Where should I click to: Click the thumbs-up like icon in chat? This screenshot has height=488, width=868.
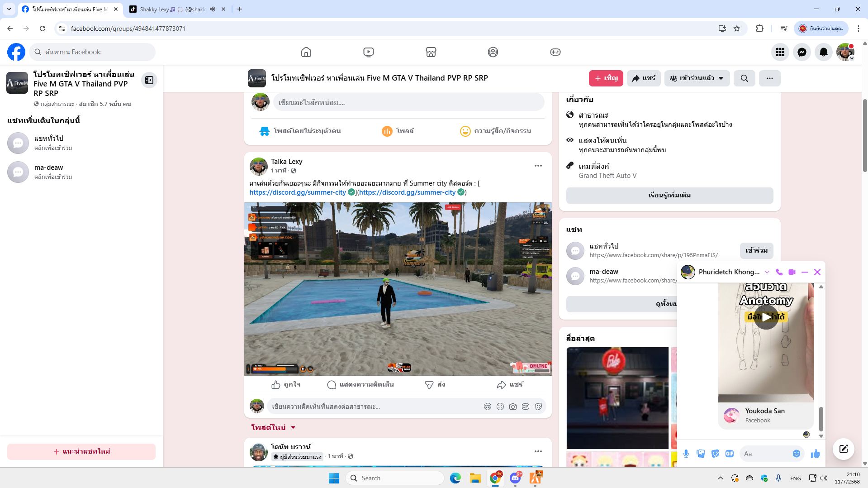[815, 454]
